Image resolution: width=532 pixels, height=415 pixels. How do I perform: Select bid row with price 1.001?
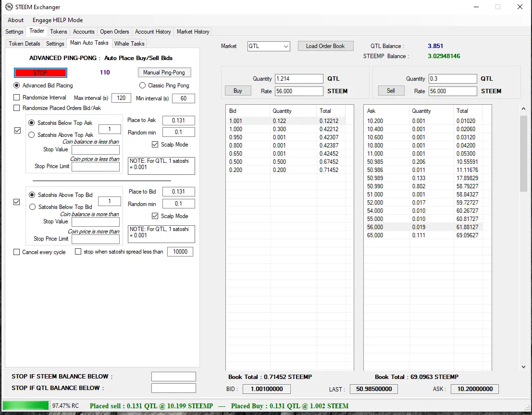(x=286, y=121)
